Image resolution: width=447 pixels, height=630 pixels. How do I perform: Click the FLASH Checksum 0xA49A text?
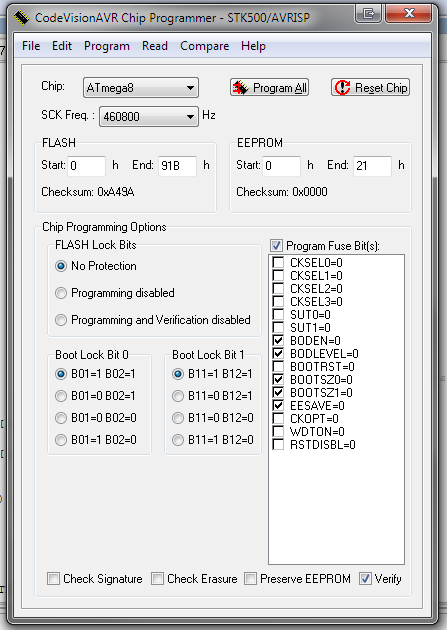pos(88,192)
